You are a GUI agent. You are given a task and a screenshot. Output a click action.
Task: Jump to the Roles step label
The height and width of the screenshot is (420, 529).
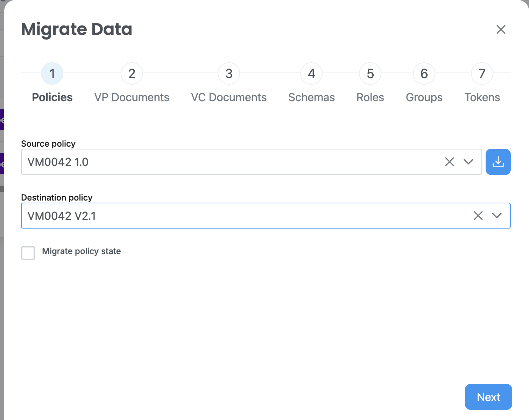(x=370, y=97)
